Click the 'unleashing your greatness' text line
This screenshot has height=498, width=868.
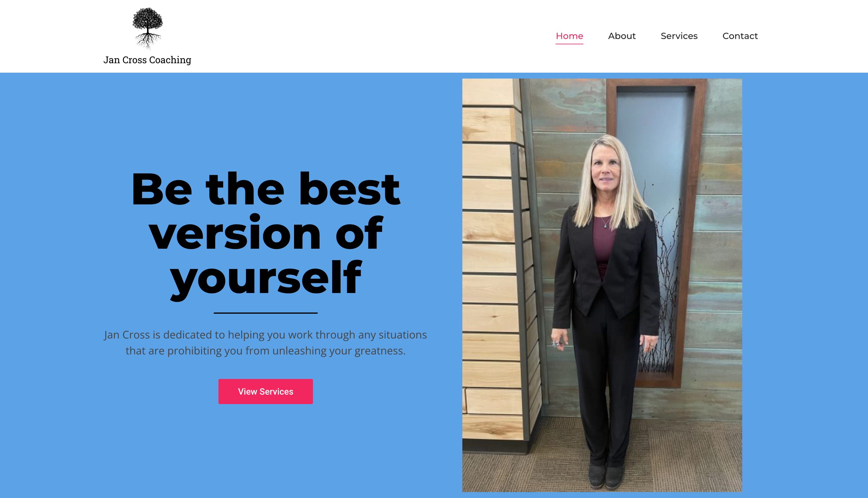(x=266, y=351)
